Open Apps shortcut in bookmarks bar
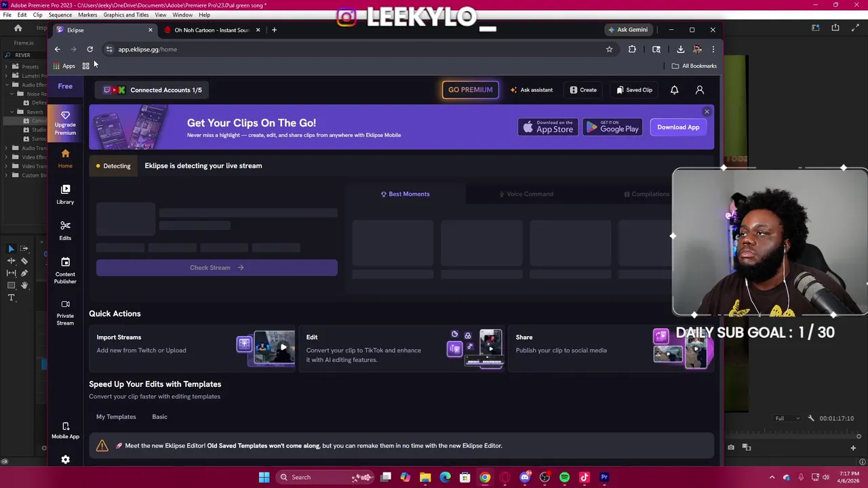 [x=64, y=66]
